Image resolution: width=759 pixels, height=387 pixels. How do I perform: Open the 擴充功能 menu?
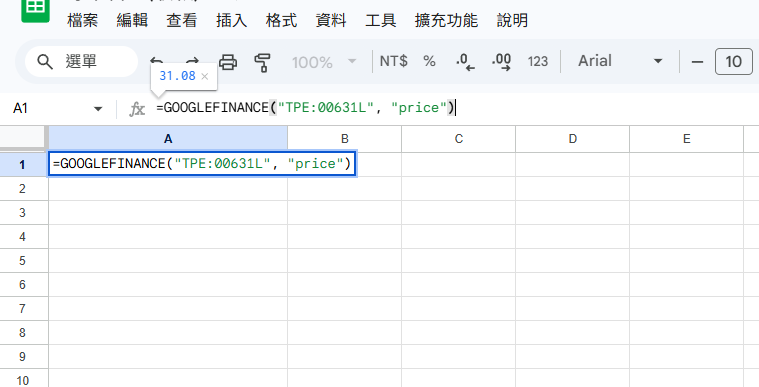click(446, 20)
